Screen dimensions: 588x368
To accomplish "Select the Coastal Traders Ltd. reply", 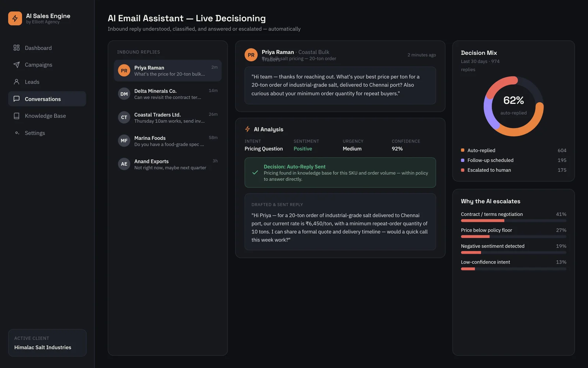I will point(168,117).
